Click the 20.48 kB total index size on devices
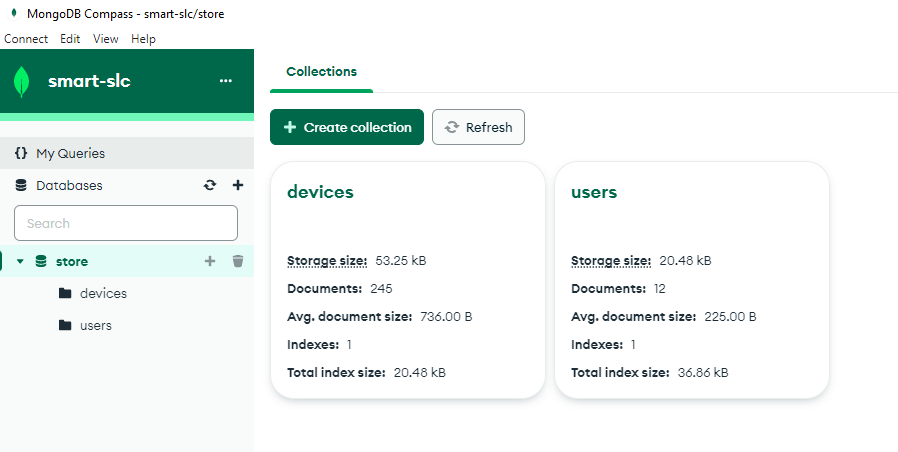The width and height of the screenshot is (898, 452). click(420, 372)
